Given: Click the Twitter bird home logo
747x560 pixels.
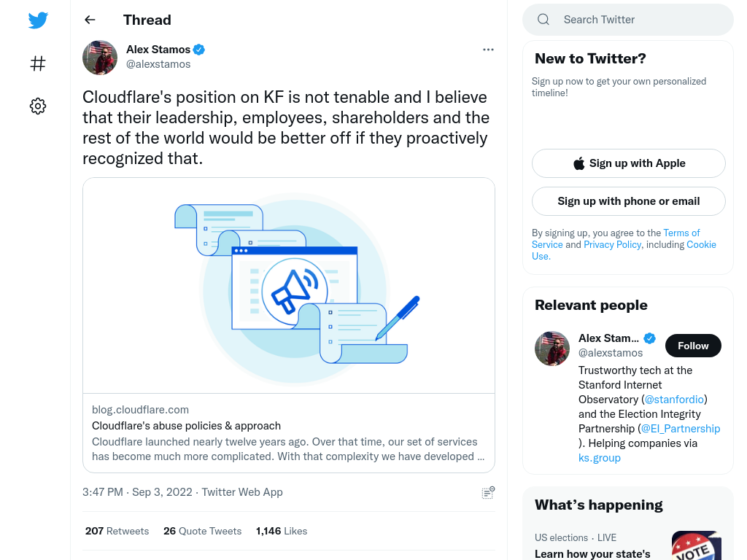Looking at the screenshot, I should coord(38,20).
